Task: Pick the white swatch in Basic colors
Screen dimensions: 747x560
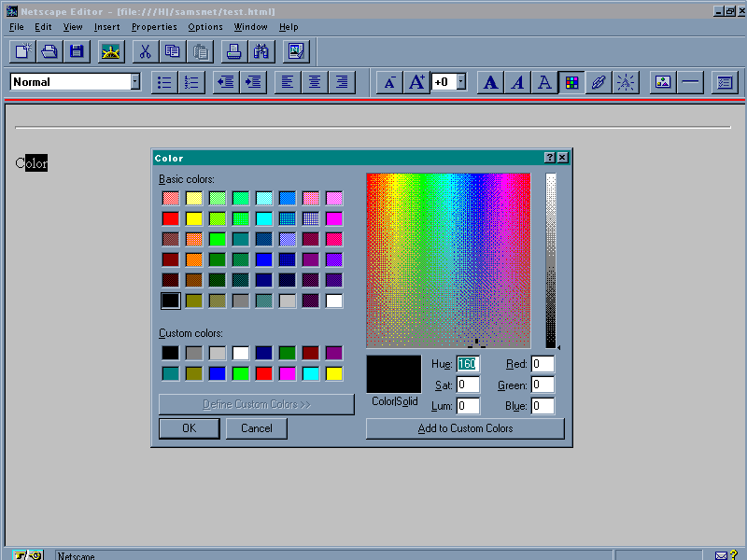Action: (333, 301)
